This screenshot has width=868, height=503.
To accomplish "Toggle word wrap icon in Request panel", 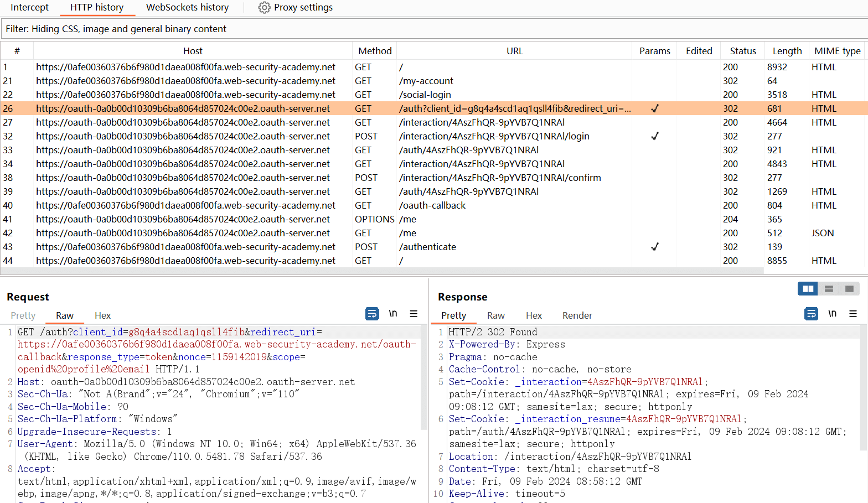I will (x=372, y=314).
